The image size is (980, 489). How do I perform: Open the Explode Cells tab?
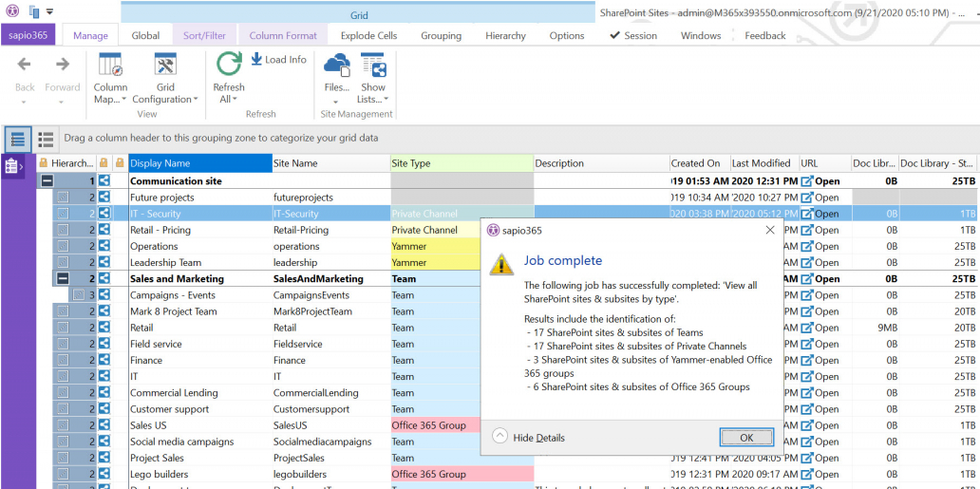click(x=368, y=36)
